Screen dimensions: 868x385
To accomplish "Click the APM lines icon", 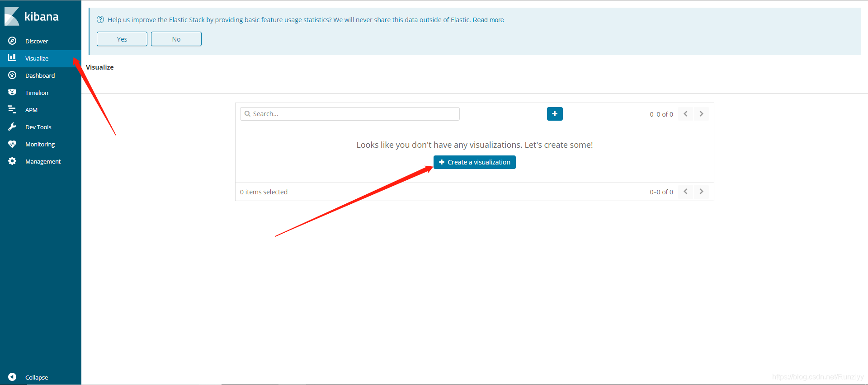I will [x=12, y=109].
